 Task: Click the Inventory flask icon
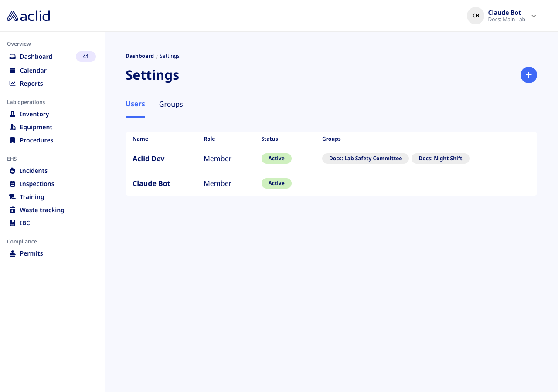13,114
